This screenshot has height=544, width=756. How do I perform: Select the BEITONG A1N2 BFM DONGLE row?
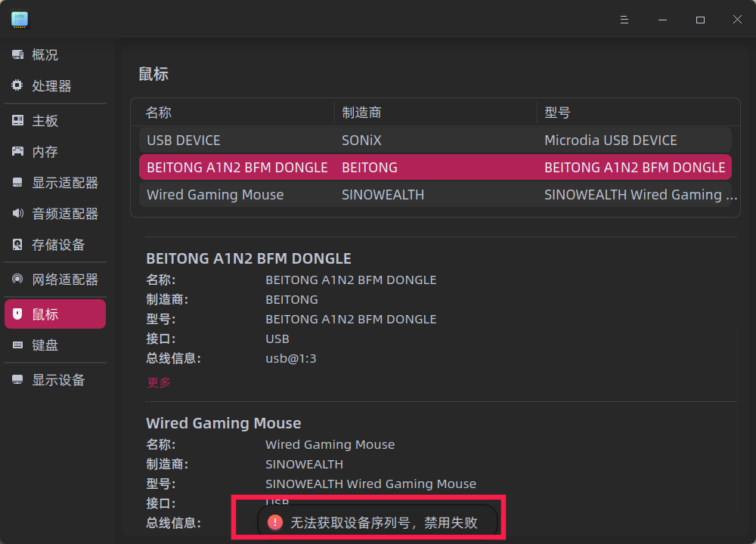(435, 168)
